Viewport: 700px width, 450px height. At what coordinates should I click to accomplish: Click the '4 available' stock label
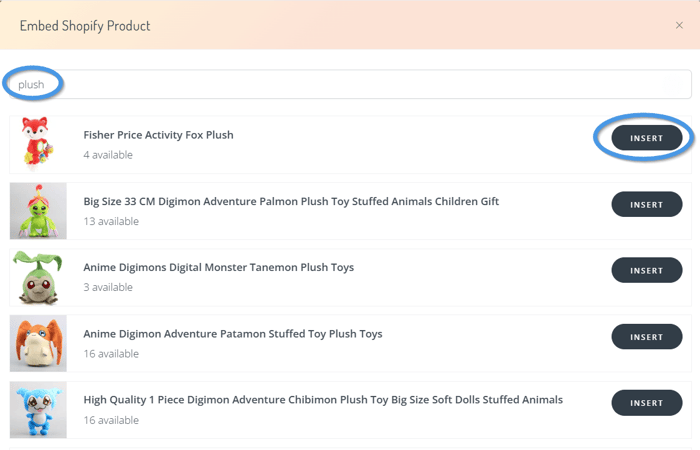pos(108,155)
